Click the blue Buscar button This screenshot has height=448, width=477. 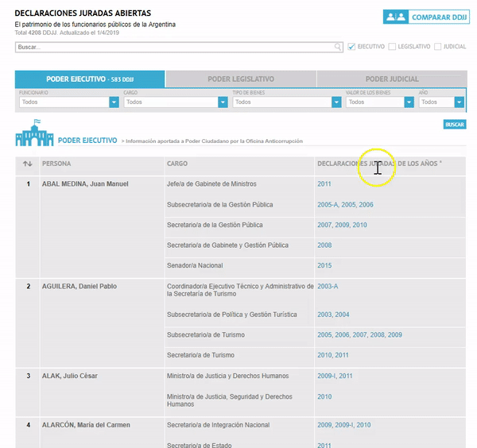pos(455,124)
